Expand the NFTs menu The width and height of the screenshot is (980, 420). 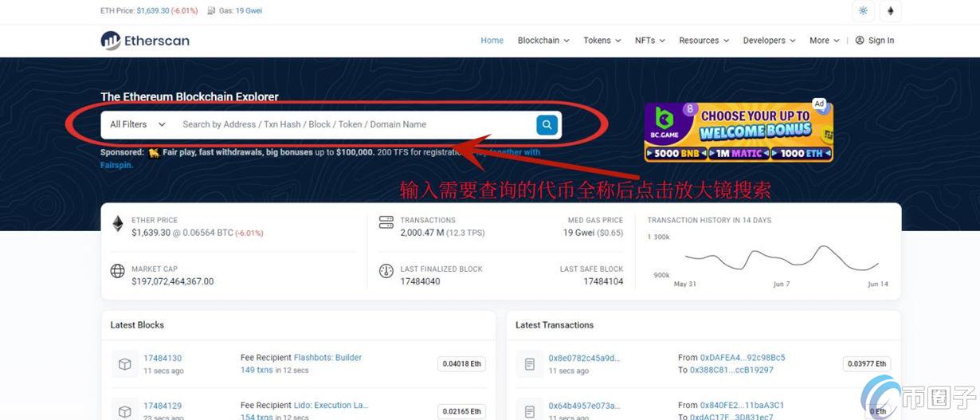(649, 41)
